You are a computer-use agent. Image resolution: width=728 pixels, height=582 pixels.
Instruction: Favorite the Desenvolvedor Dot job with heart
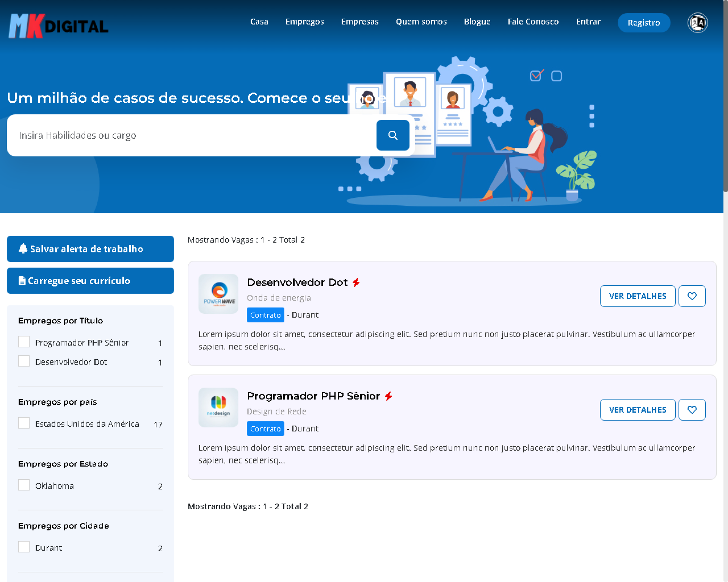point(692,296)
